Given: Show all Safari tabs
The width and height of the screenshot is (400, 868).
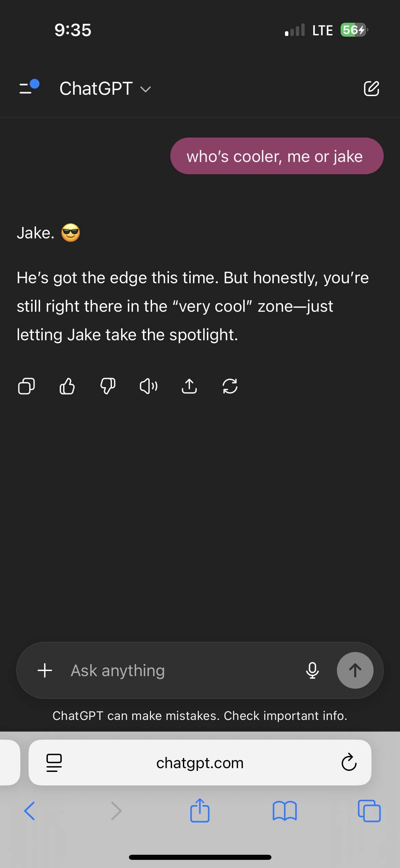Looking at the screenshot, I should 369,811.
